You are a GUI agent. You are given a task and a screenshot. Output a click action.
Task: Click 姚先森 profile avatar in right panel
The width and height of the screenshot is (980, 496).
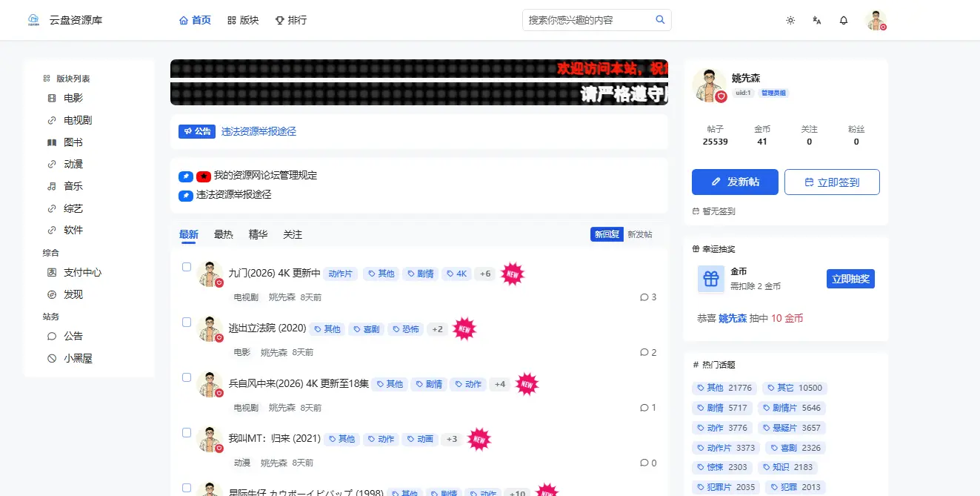710,85
